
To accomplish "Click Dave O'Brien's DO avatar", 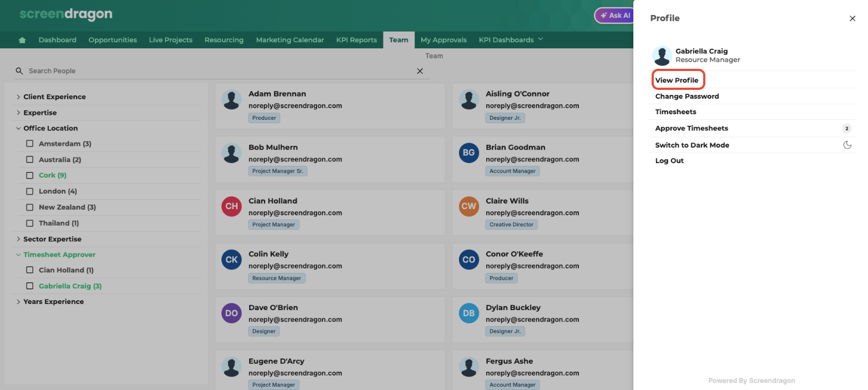I will point(231,313).
